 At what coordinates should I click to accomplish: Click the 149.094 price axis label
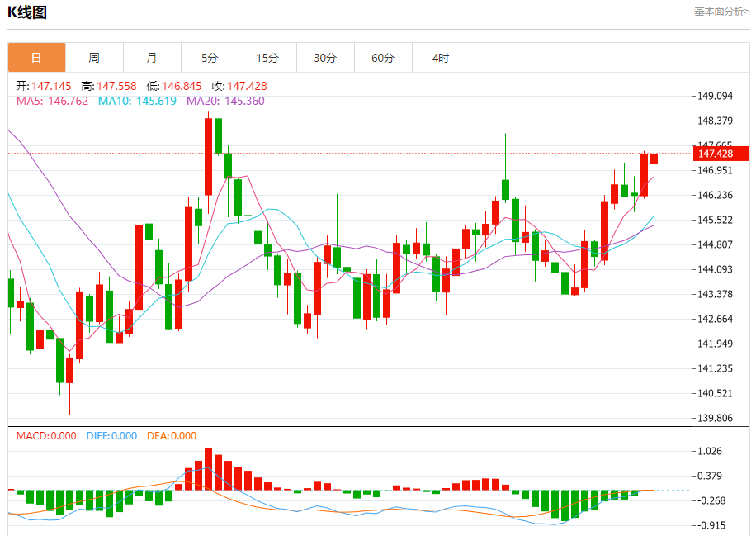click(x=715, y=96)
